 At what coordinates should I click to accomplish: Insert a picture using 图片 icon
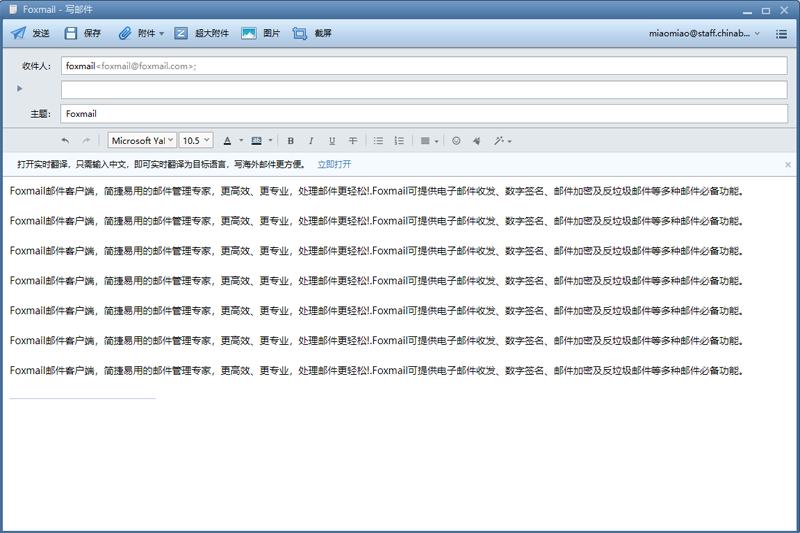(249, 33)
